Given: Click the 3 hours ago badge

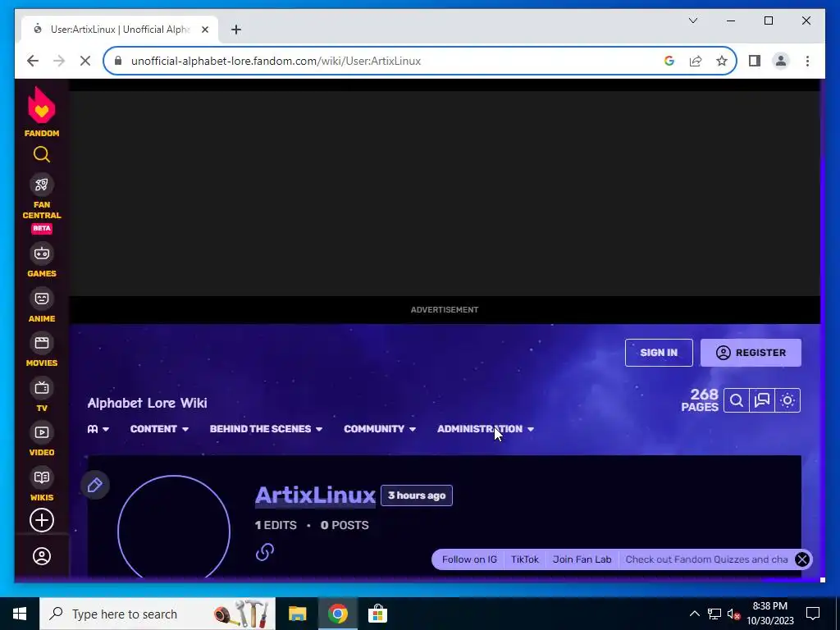Looking at the screenshot, I should click(x=416, y=495).
